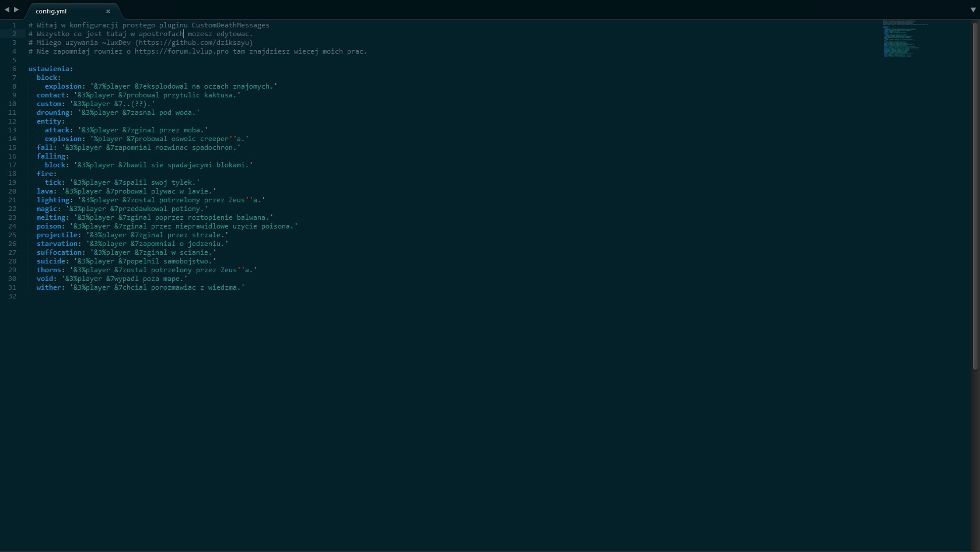This screenshot has width=980, height=552.
Task: Click the vertical scrollbar handle
Action: pyautogui.click(x=974, y=195)
